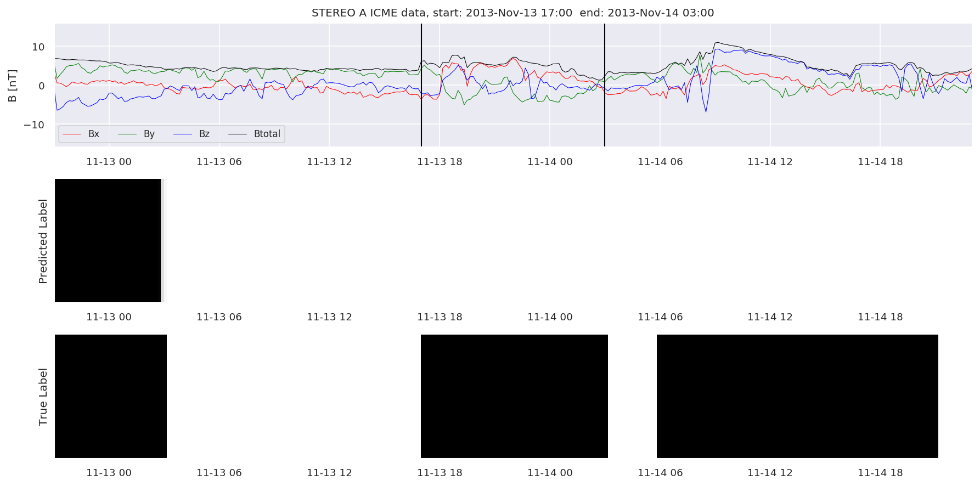Click tick 11-13 18 under the Predicted Label panel
Image resolution: width=980 pixels, height=486 pixels.
click(440, 317)
